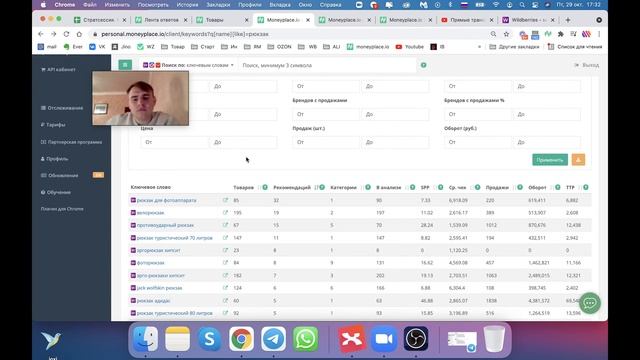
Task: Open Finder from the dock
Action: click(145, 339)
